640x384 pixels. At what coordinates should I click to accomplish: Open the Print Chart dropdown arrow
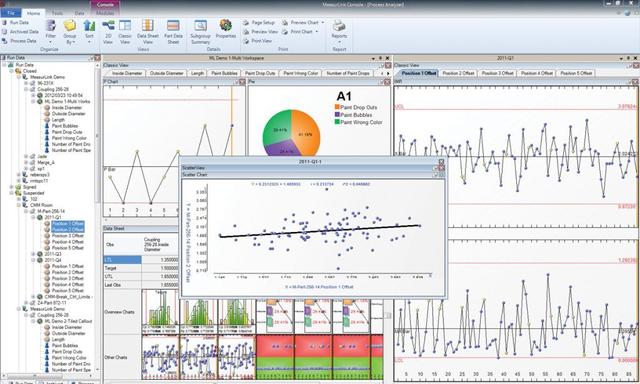[x=316, y=31]
